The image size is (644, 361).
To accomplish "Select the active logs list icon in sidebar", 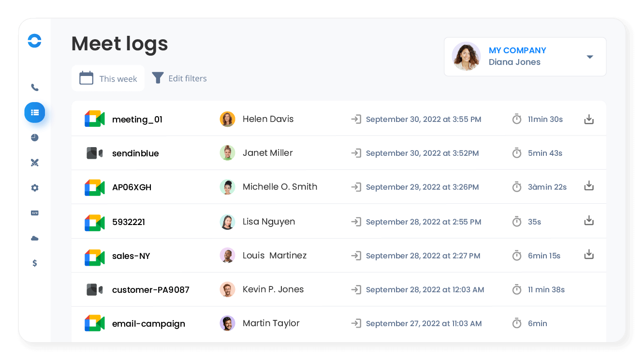I will point(34,112).
